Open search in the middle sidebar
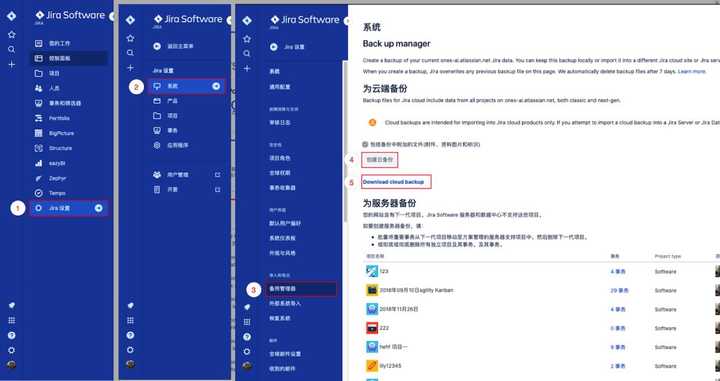Image resolution: width=720 pixels, height=381 pixels. click(130, 53)
